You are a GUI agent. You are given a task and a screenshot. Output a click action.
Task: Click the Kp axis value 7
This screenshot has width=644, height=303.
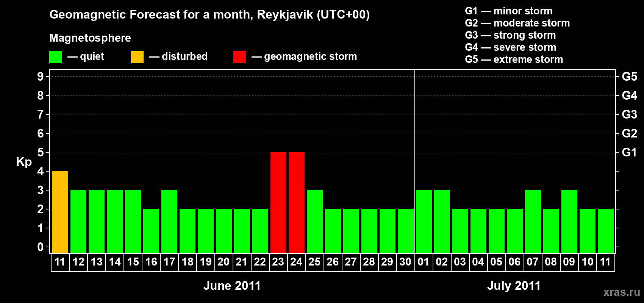click(x=41, y=115)
